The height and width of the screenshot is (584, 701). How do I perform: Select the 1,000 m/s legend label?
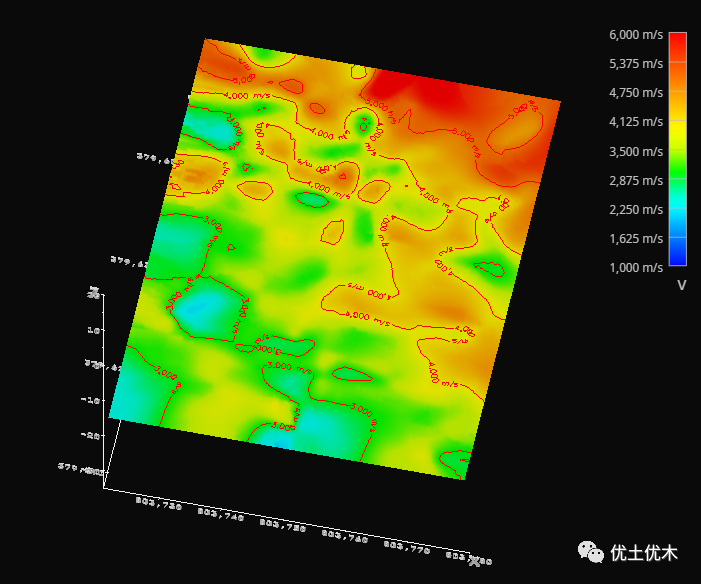[x=636, y=268]
